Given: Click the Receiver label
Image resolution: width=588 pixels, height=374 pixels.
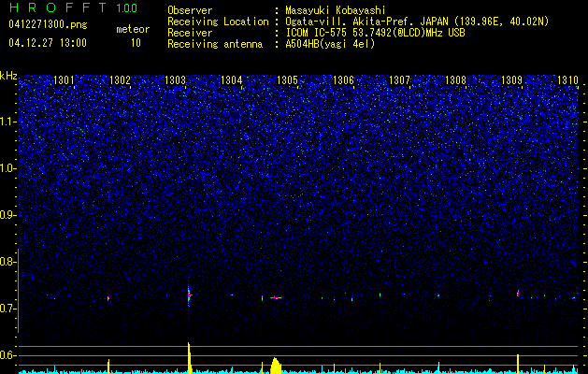Looking at the screenshot, I should tap(190, 33).
